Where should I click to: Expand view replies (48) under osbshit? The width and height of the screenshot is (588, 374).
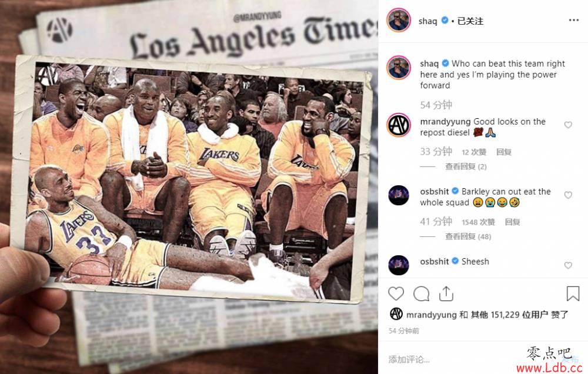point(468,236)
